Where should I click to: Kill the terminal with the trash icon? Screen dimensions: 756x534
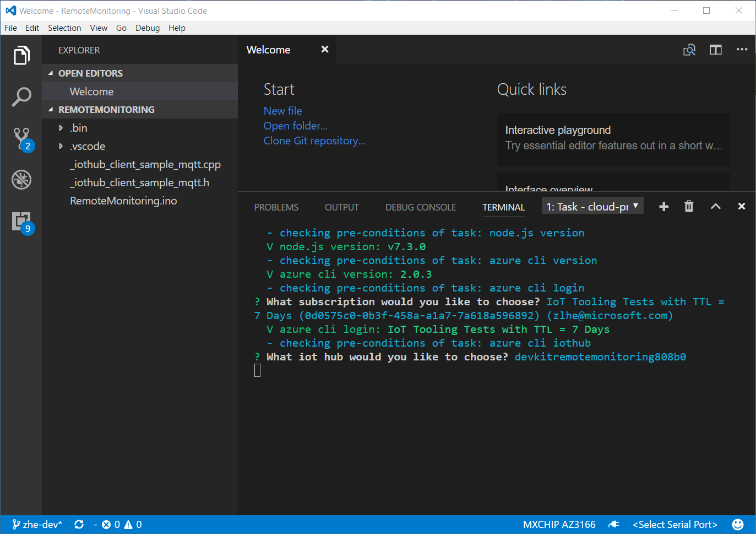point(689,206)
